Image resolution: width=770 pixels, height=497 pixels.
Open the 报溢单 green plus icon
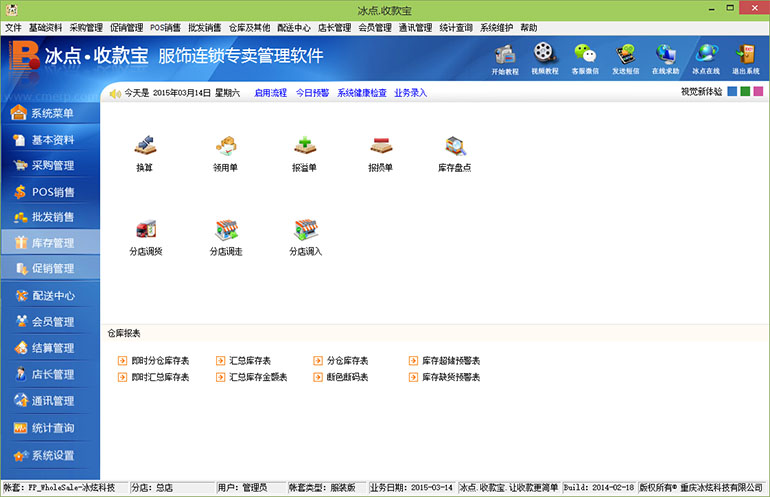point(304,153)
